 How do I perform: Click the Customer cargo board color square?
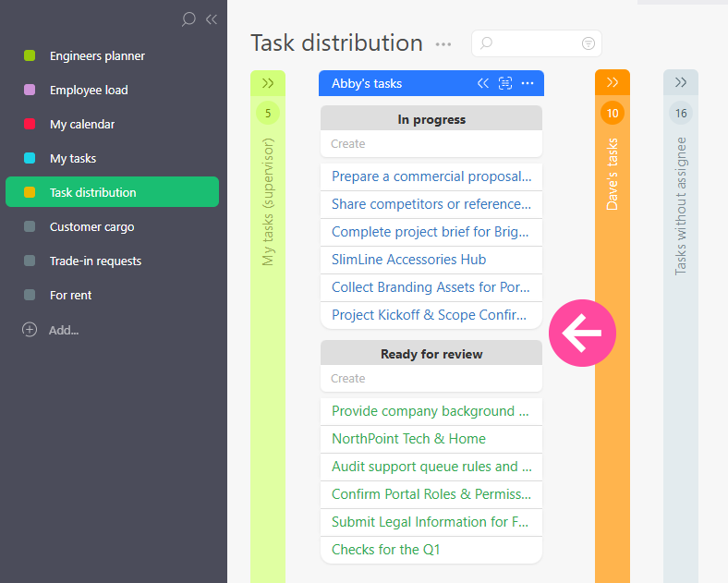coord(30,227)
